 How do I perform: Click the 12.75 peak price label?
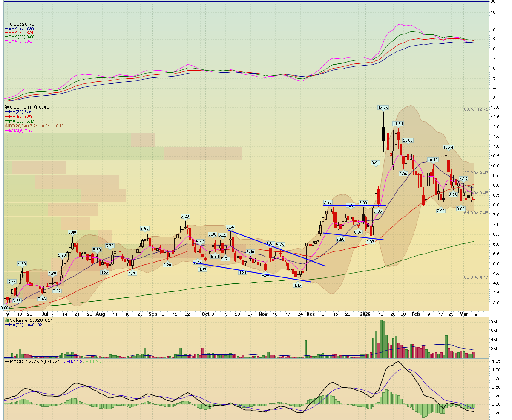(383, 108)
